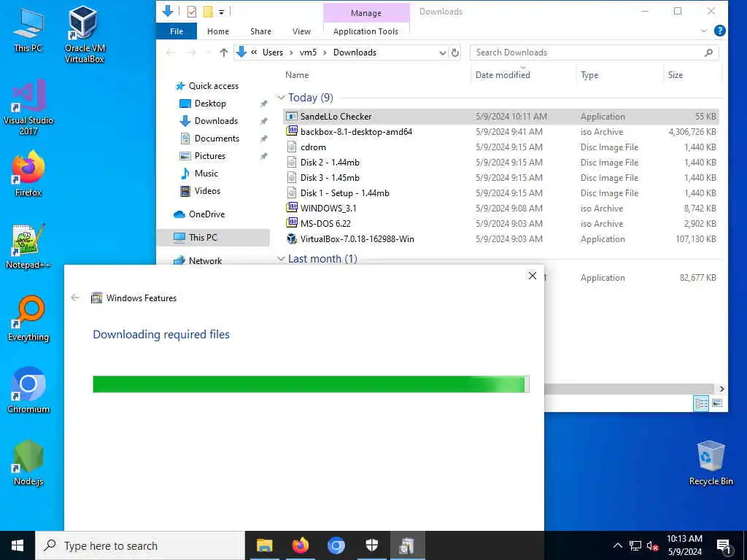Screen dimensions: 747x560
Task: Open address bar previous locations dropdown
Action: click(x=442, y=52)
